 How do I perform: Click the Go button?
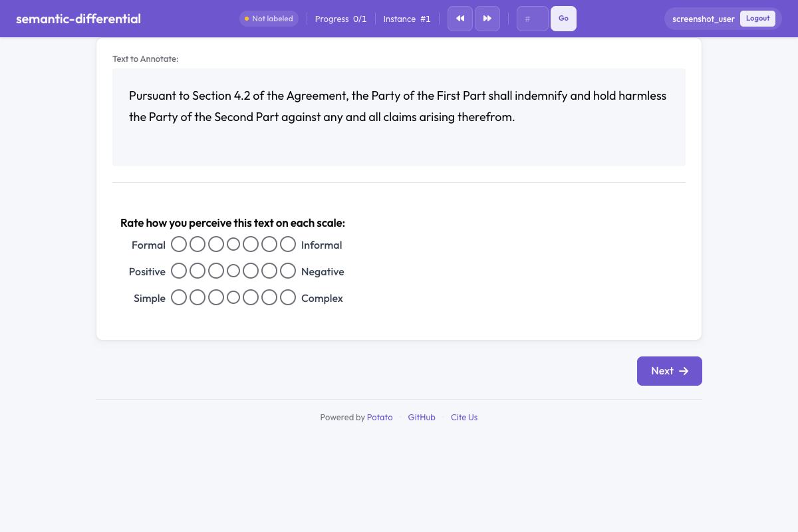coord(563,19)
